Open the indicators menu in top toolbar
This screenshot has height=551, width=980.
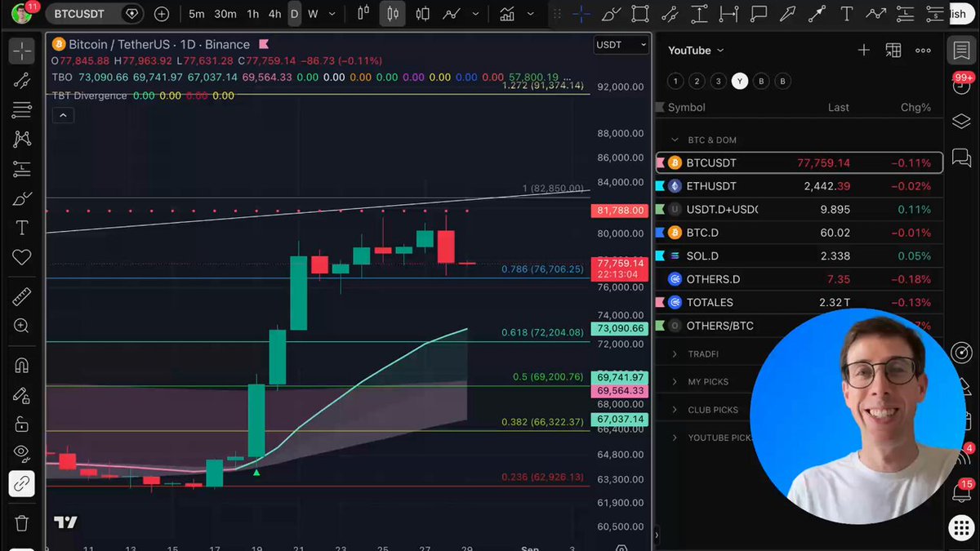point(507,14)
